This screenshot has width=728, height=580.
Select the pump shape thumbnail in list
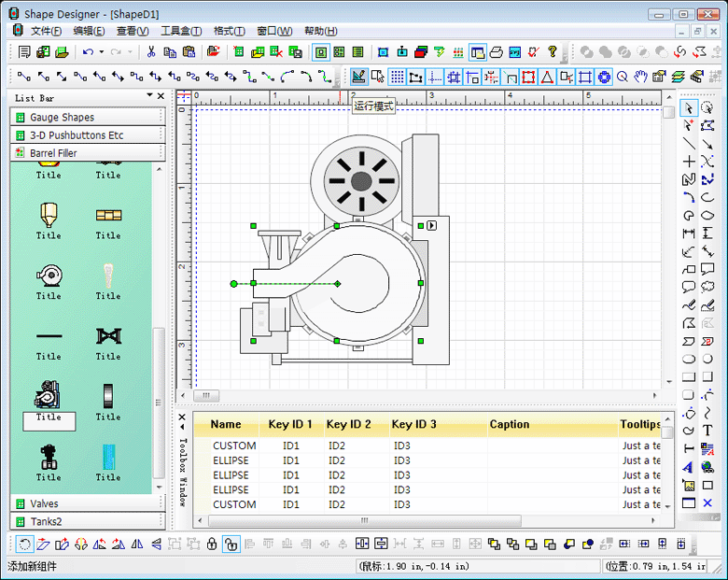point(49,395)
